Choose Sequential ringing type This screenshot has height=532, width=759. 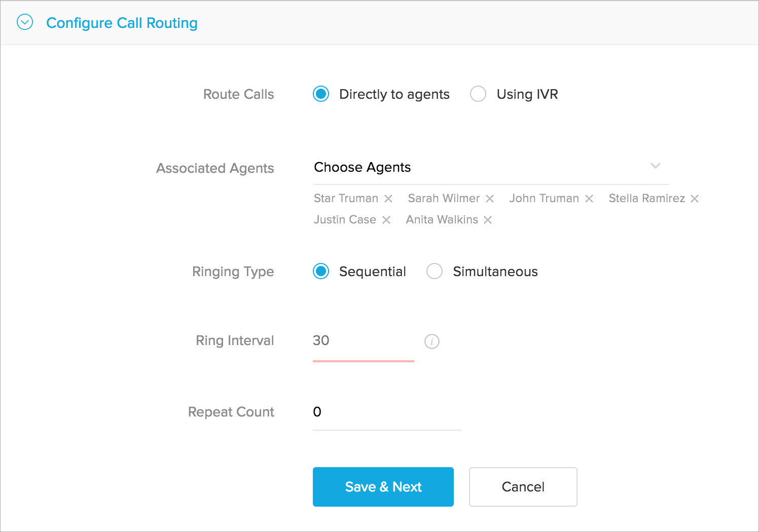321,272
